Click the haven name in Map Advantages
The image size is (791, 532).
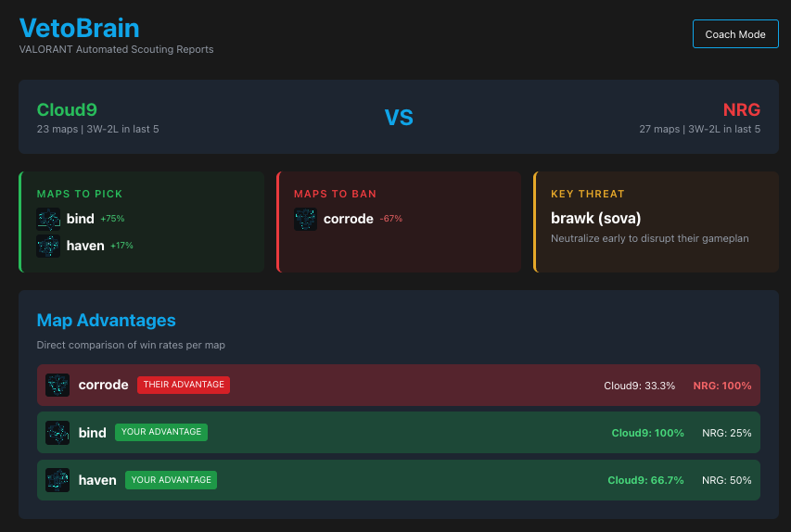click(x=97, y=480)
